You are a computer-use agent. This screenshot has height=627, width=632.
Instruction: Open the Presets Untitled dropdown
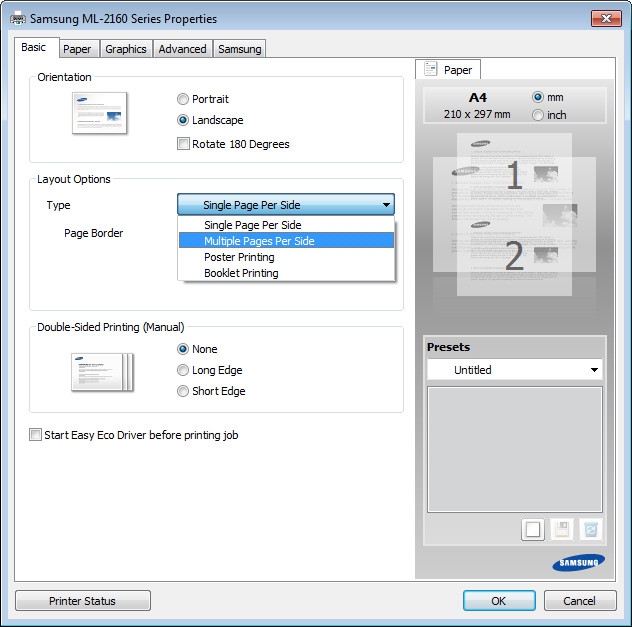(x=515, y=370)
